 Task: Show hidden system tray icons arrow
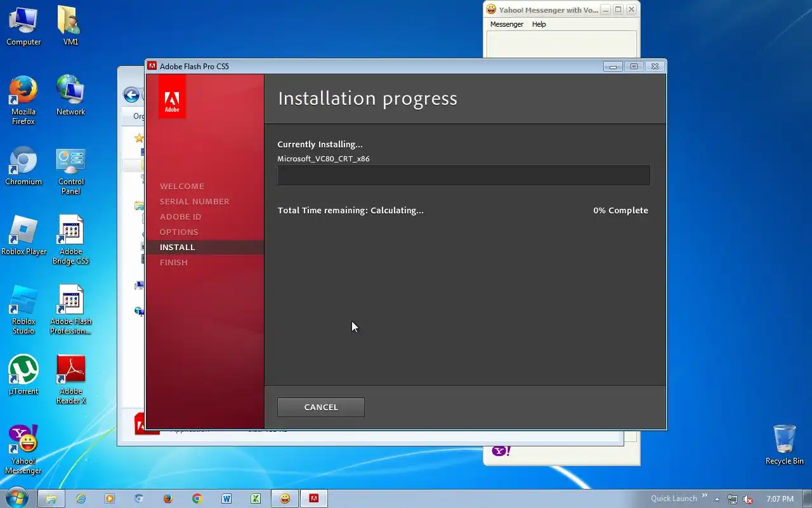point(717,499)
